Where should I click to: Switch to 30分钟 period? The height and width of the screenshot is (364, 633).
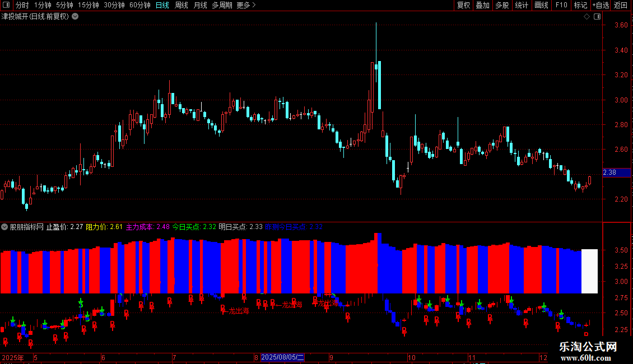114,5
